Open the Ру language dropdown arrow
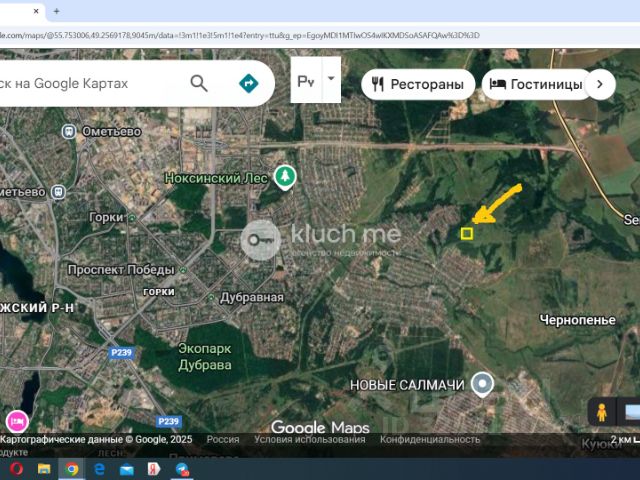The width and height of the screenshot is (640, 480). 331,79
